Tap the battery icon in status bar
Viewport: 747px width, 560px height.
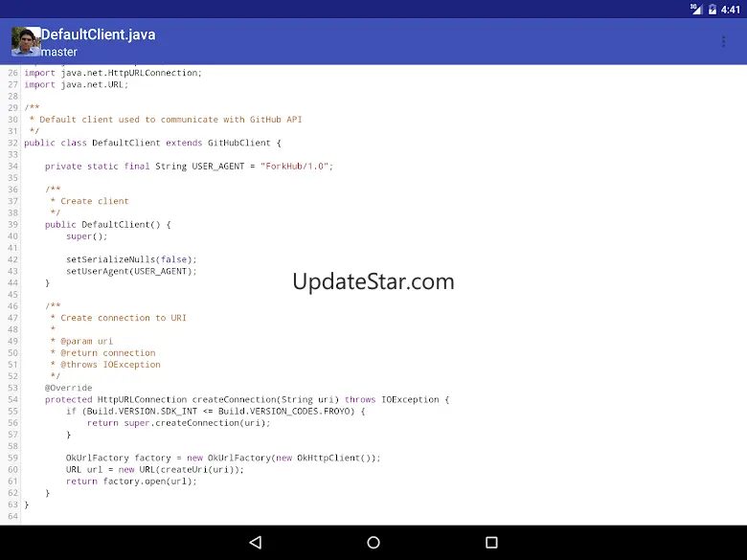pyautogui.click(x=713, y=9)
